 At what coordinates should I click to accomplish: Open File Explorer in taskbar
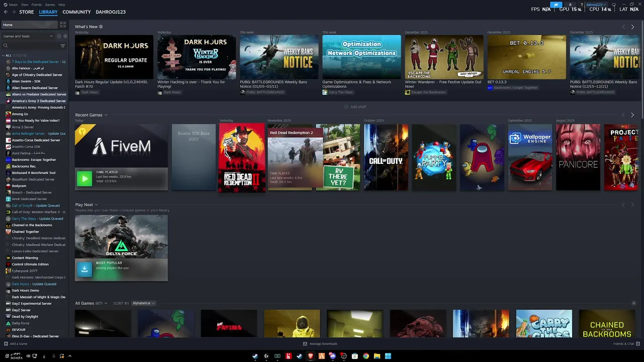point(377,356)
